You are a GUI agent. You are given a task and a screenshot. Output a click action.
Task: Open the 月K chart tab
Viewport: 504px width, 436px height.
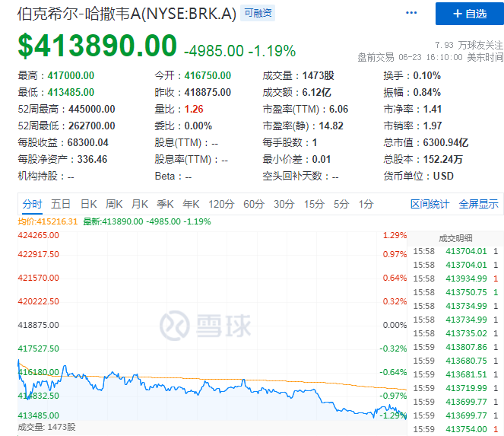pyautogui.click(x=140, y=204)
